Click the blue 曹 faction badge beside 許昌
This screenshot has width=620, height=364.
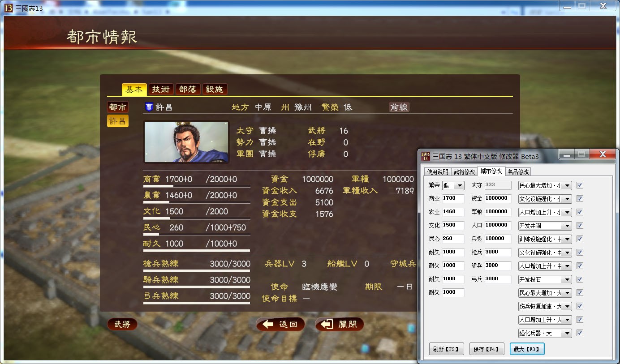click(x=149, y=107)
